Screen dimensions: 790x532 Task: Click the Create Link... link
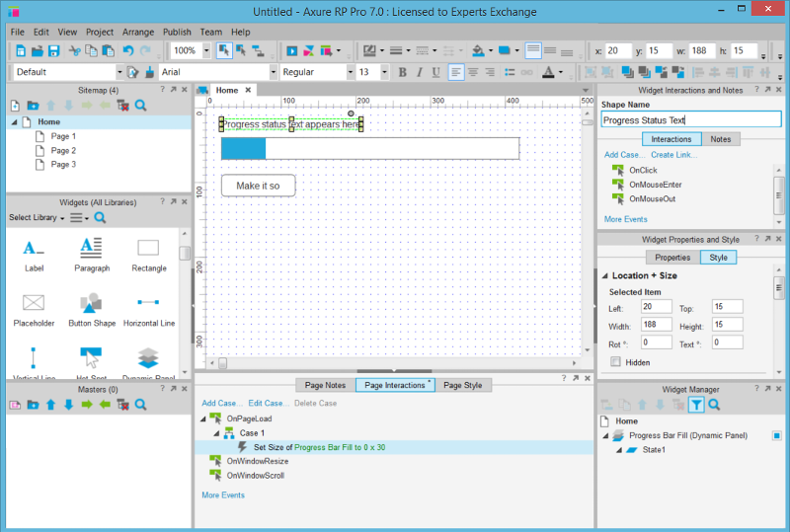click(673, 155)
